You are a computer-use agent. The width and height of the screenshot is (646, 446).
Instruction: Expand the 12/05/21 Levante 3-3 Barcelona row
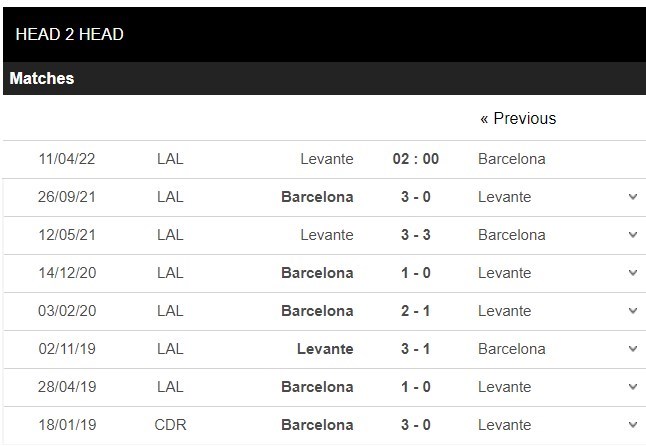(633, 235)
